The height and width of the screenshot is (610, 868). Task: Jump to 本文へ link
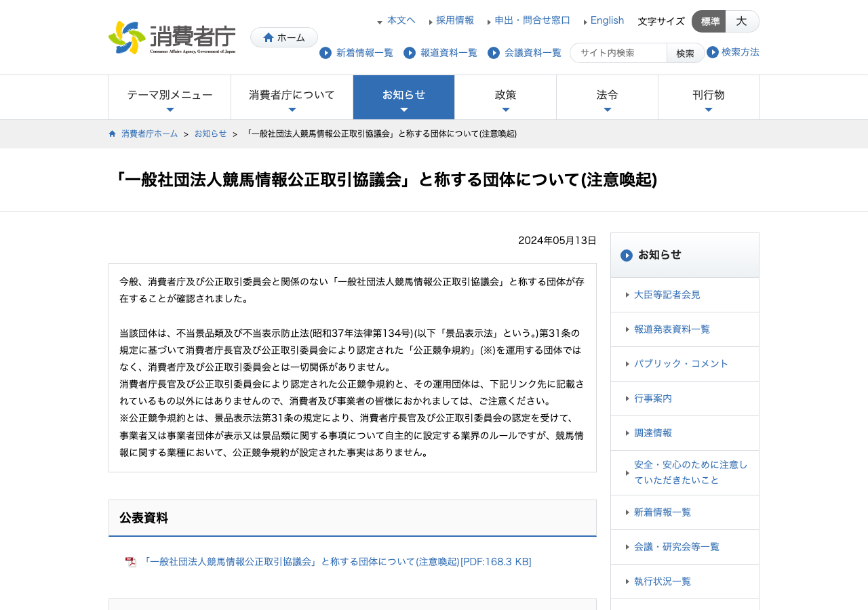tap(401, 20)
